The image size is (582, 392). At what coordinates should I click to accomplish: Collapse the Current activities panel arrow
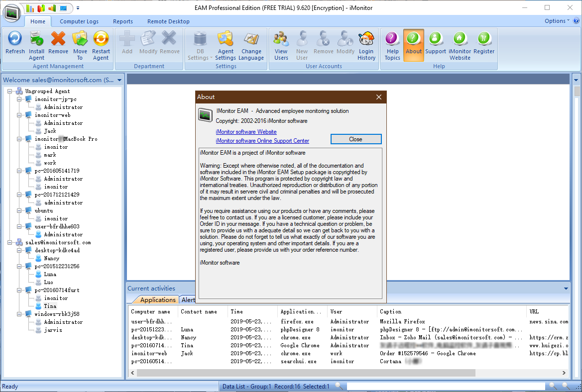pyautogui.click(x=566, y=289)
